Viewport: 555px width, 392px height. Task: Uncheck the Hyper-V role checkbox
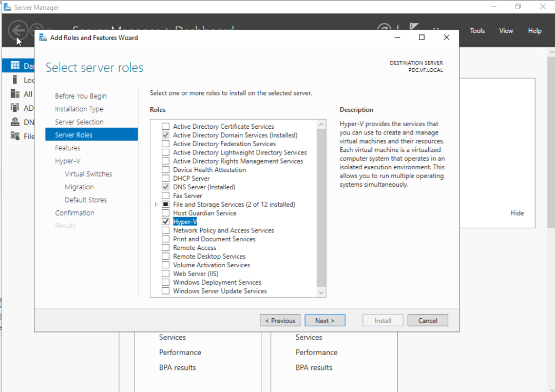[165, 222]
